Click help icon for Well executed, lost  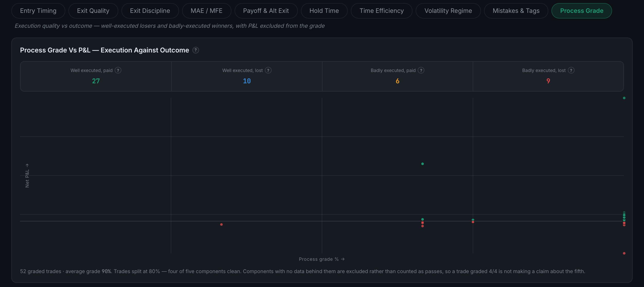click(x=268, y=70)
